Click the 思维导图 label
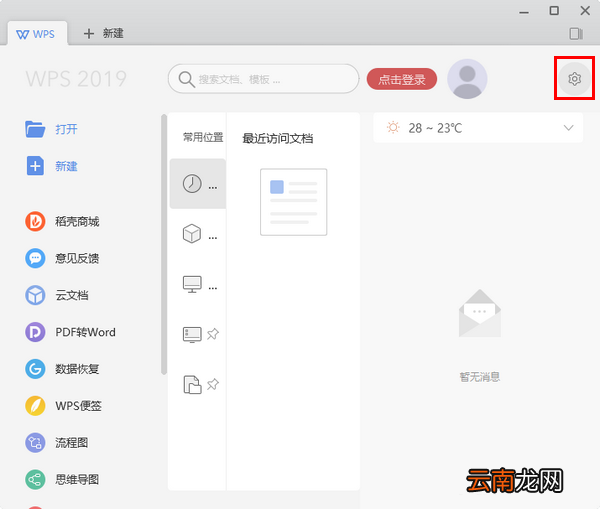 click(x=77, y=480)
